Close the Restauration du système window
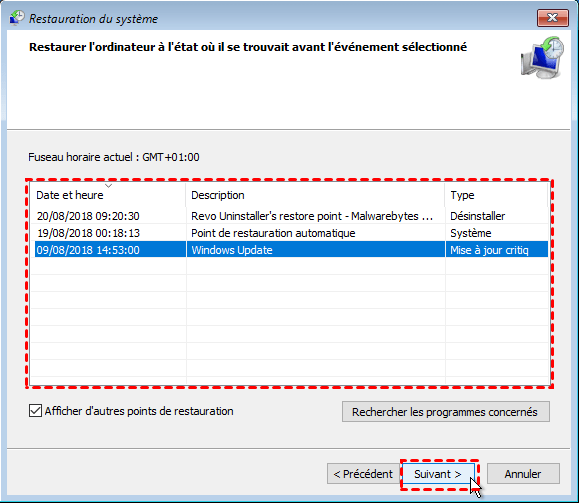Screen dimensions: 579x503 (x=552, y=18)
